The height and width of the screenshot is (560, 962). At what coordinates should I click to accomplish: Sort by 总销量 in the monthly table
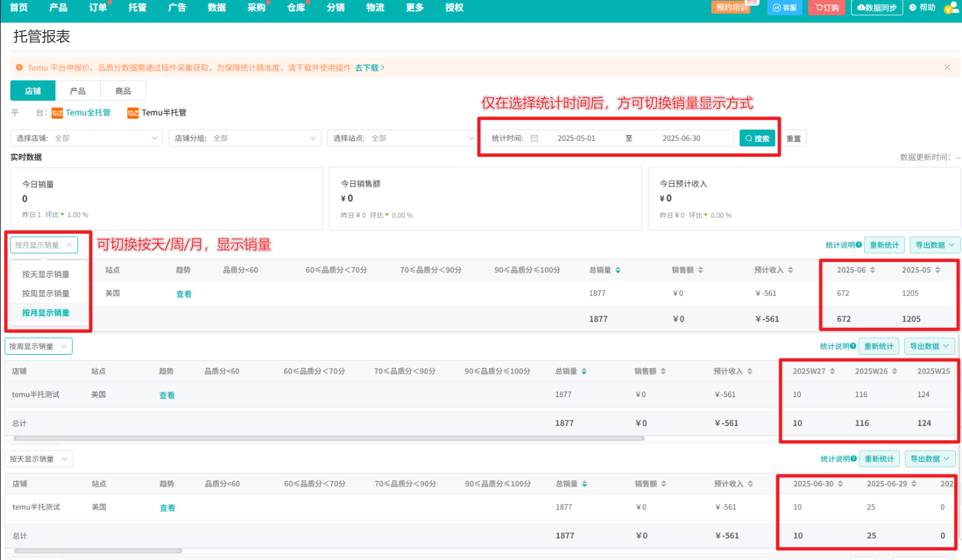click(x=618, y=270)
